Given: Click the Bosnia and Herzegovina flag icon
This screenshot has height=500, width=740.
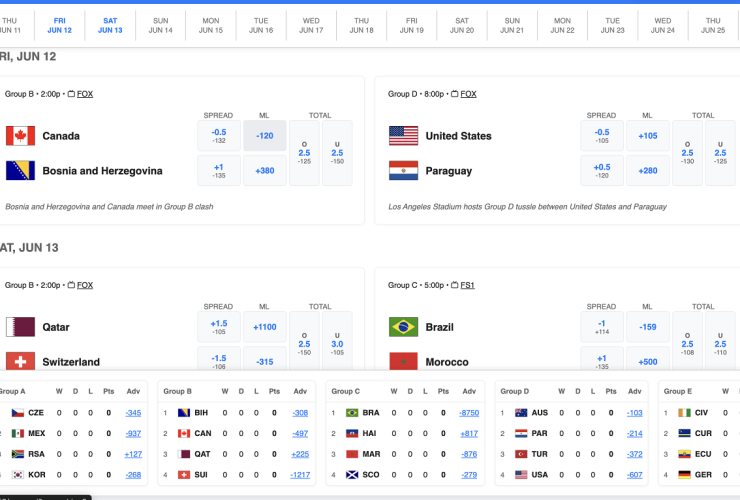Looking at the screenshot, I should (20, 171).
